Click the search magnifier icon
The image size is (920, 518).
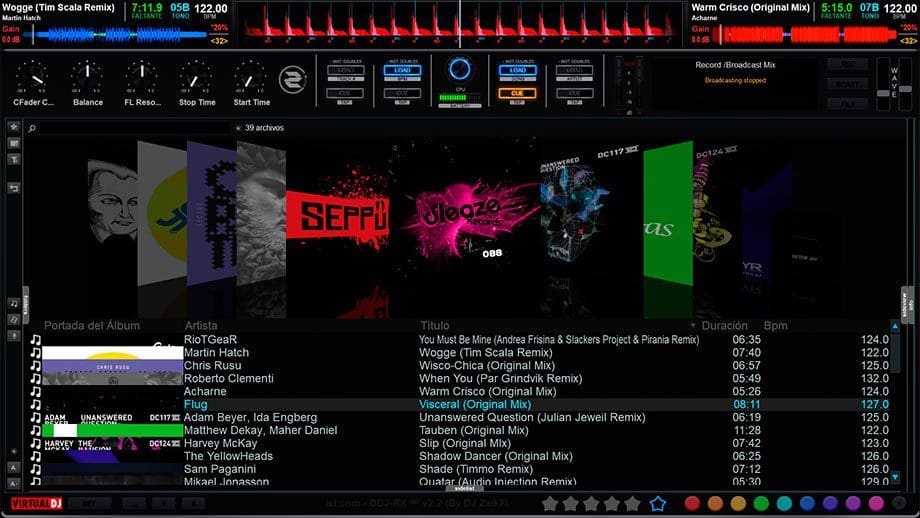(x=32, y=128)
